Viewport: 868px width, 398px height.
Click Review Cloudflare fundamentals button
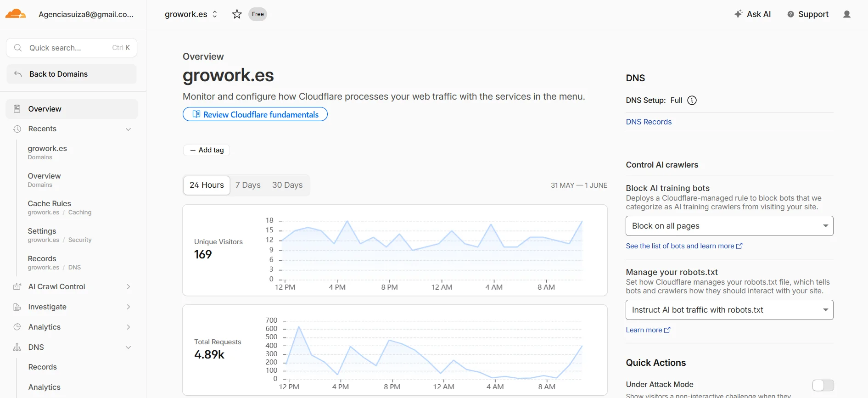point(255,114)
